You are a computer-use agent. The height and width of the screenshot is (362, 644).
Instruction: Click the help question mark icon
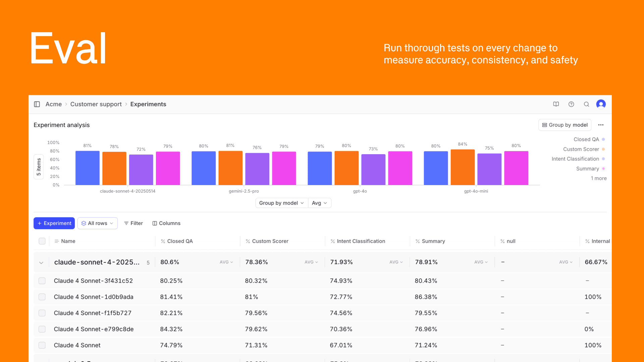(571, 104)
